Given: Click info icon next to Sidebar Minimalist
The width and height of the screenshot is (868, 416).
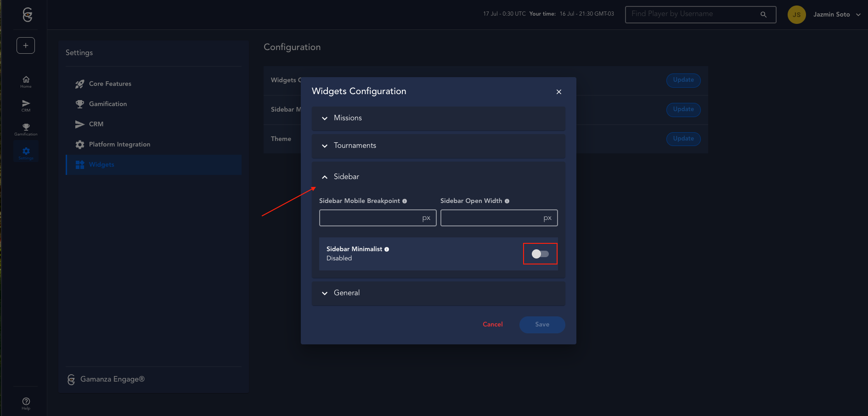Looking at the screenshot, I should 387,249.
